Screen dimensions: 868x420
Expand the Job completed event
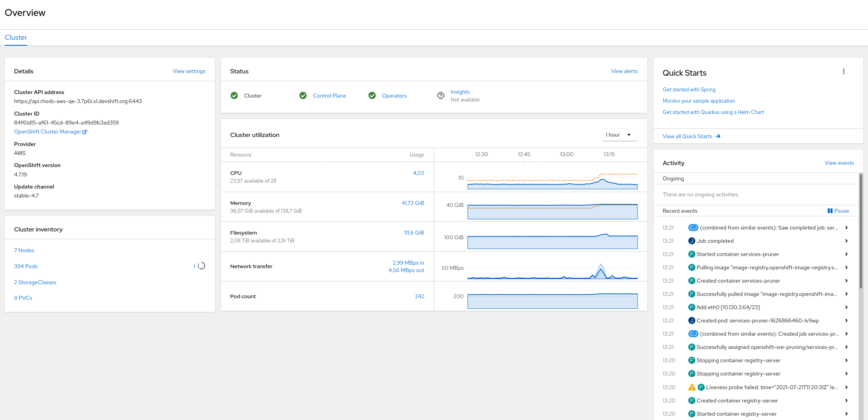[x=846, y=241]
